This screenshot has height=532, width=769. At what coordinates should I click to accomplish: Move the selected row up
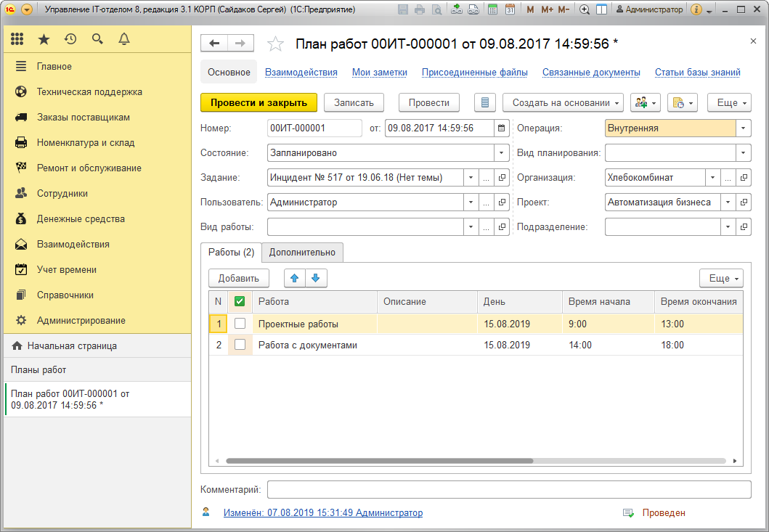(x=295, y=278)
